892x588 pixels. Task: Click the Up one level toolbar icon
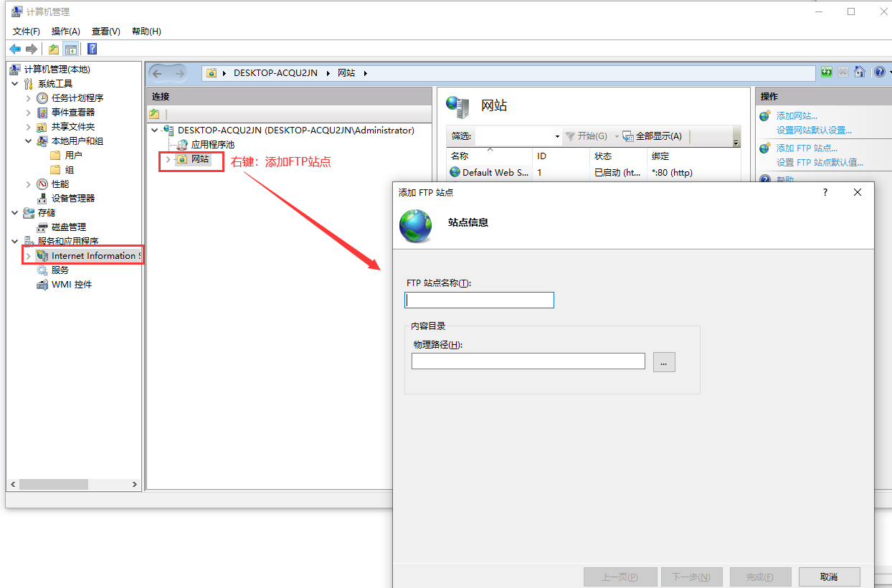click(54, 49)
